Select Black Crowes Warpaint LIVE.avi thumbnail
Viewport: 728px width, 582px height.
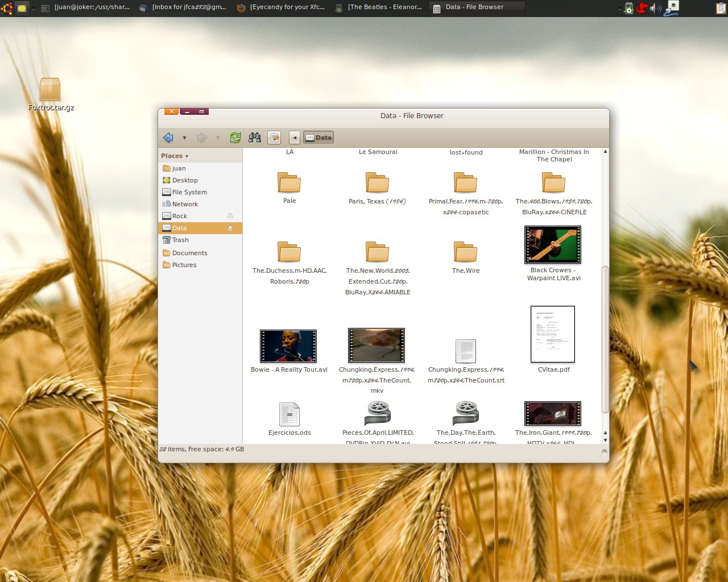pos(553,245)
